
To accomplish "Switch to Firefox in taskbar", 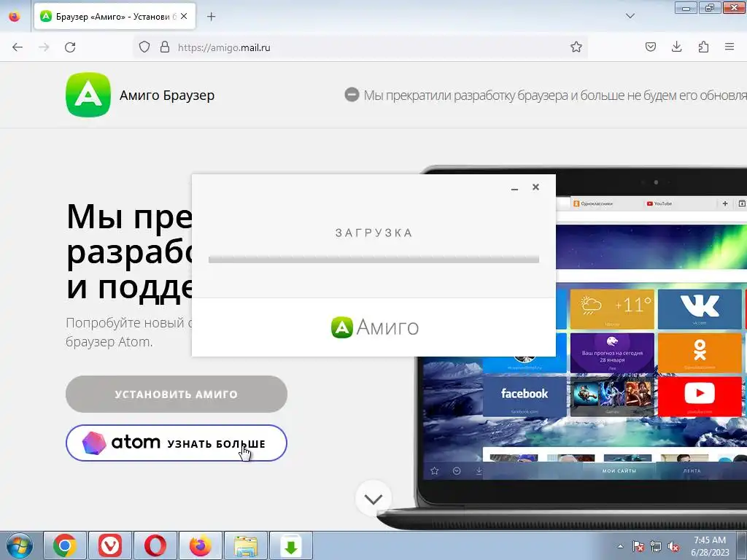I will [x=200, y=545].
